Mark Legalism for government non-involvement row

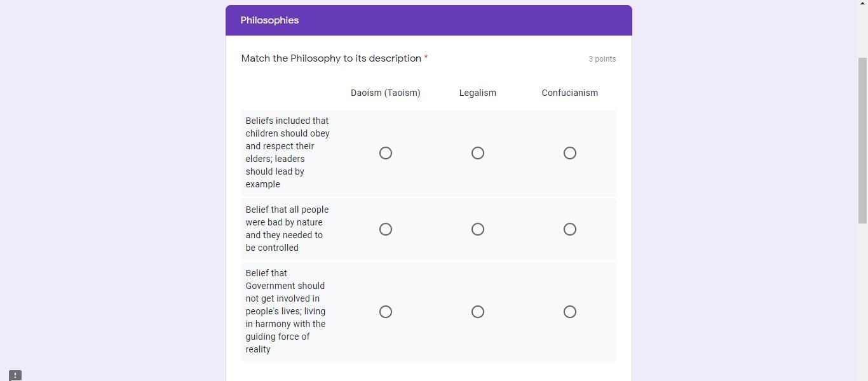pos(478,312)
